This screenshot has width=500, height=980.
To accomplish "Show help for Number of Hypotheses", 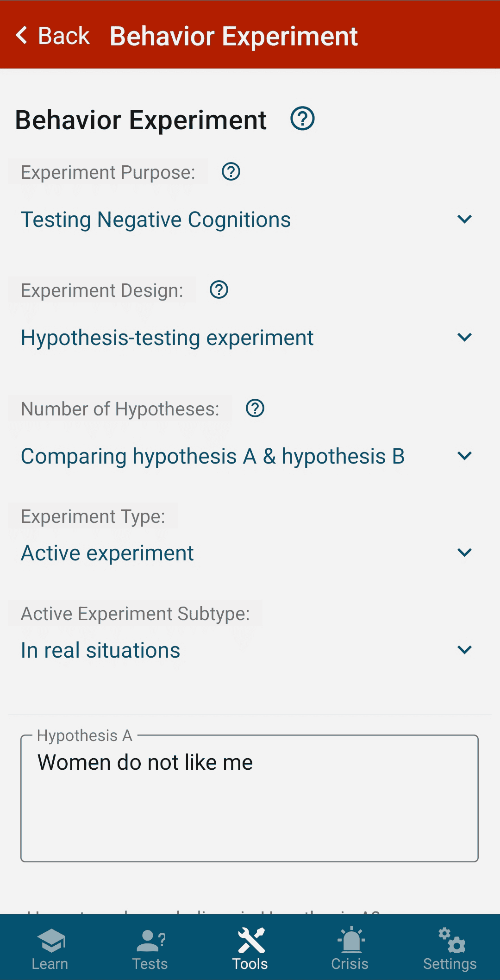I will coord(255,408).
